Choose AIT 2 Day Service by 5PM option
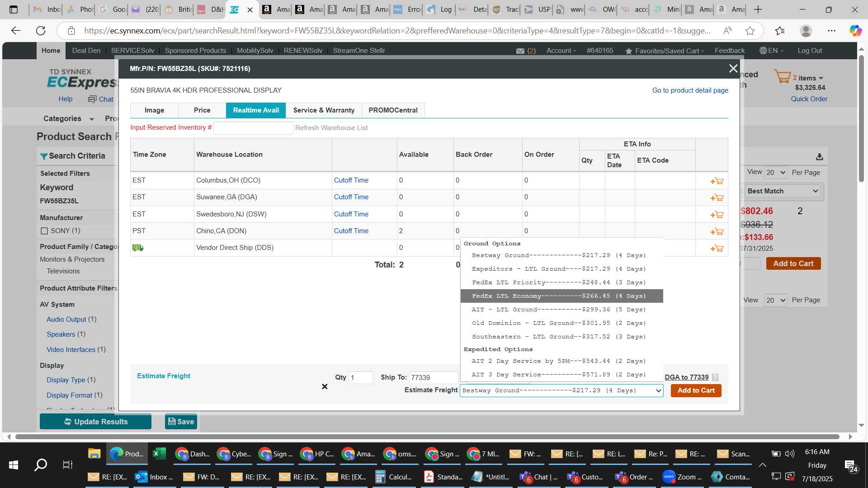The width and height of the screenshot is (868, 488). [x=561, y=361]
